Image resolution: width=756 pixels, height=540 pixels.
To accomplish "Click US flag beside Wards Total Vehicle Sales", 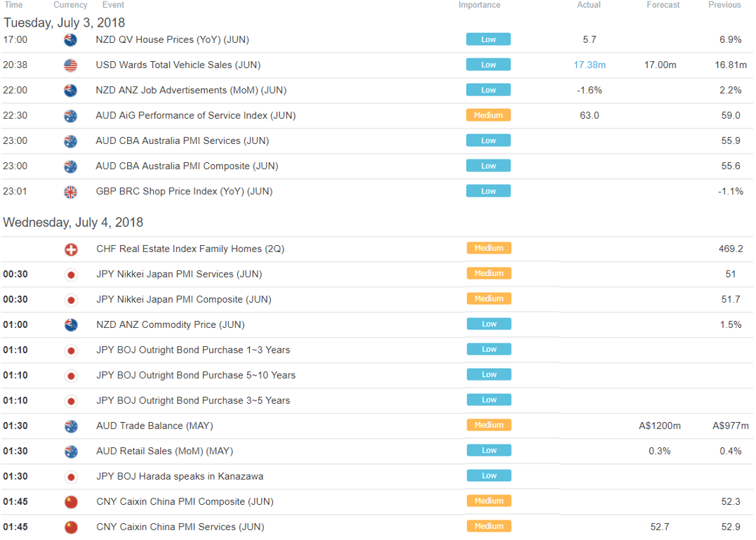I will 70,65.
